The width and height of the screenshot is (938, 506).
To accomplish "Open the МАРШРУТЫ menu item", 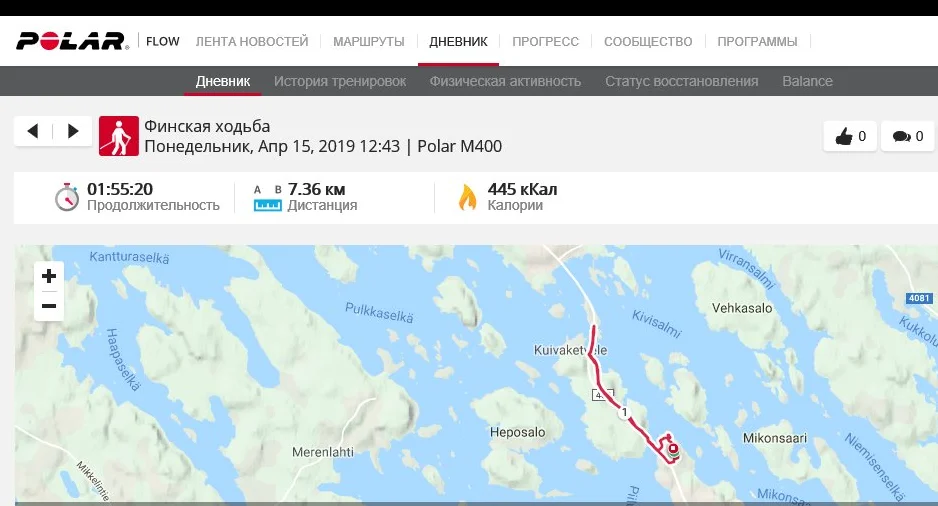I will pyautogui.click(x=368, y=42).
